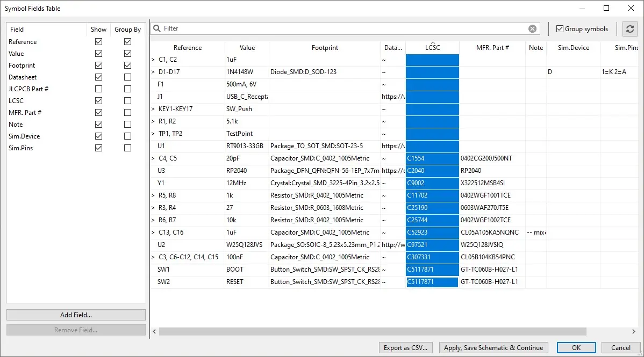Expand the D1-D17 group row
The image size is (644, 357).
click(x=153, y=72)
